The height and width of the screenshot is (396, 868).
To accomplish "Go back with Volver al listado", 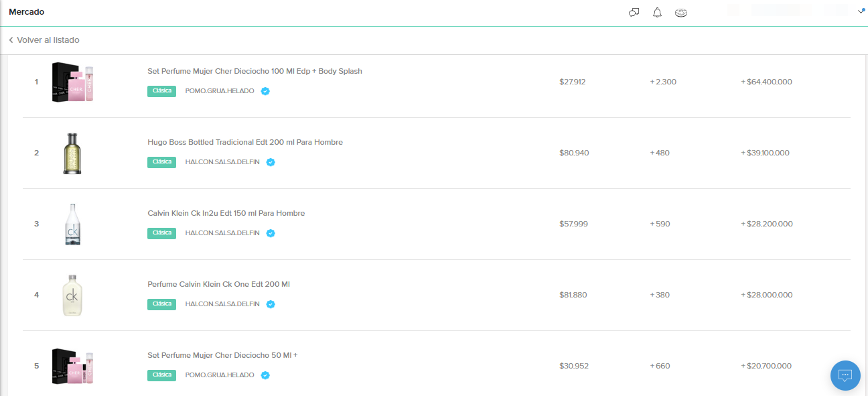I will point(44,40).
